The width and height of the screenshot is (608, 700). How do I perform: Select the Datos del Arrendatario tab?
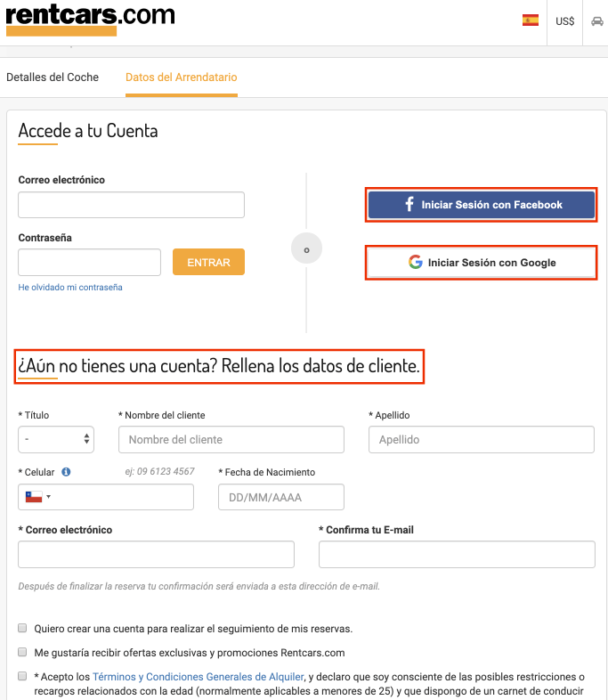pos(181,77)
